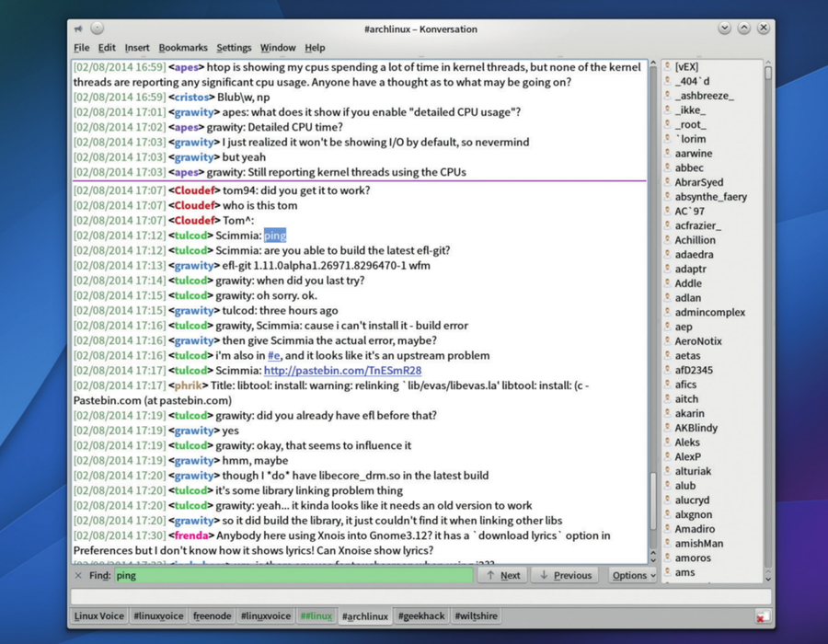Close the current tab using the red X icon
The width and height of the screenshot is (828, 644).
pos(761,616)
